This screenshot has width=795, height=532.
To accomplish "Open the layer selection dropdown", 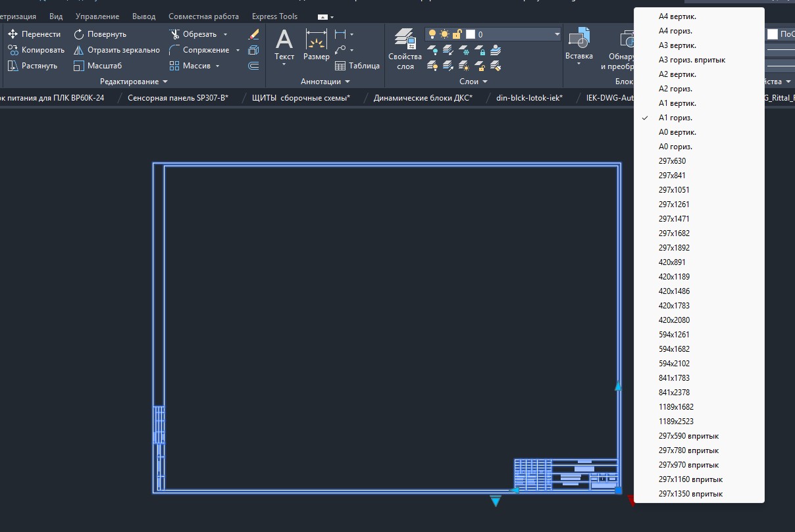I will point(557,34).
